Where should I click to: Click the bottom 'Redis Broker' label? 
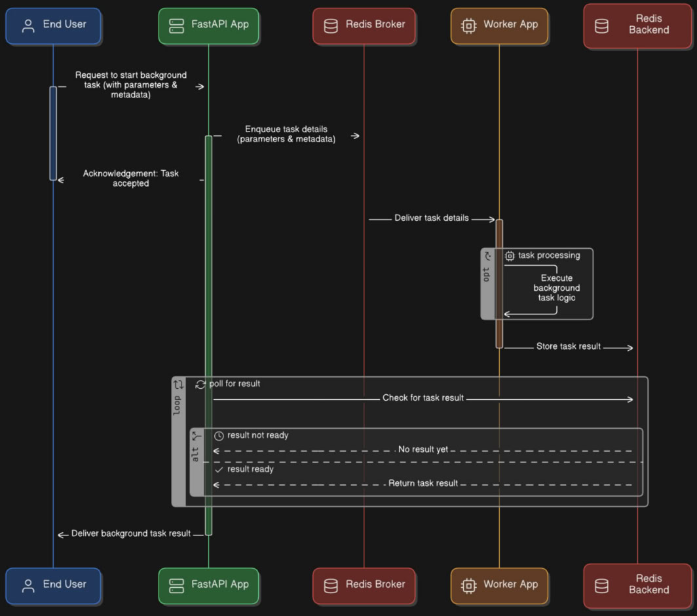coord(375,585)
